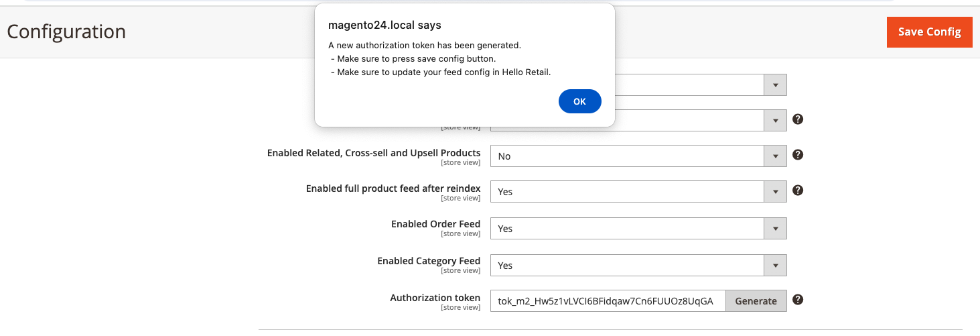This screenshot has height=336, width=980.
Task: Click the Authorization token label
Action: coord(435,298)
